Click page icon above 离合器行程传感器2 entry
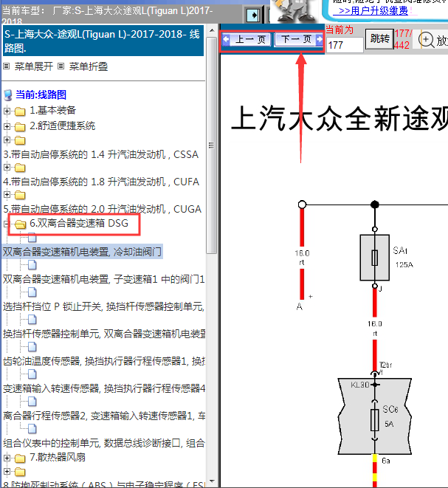Viewport: 448px width, 488px height. (32, 402)
